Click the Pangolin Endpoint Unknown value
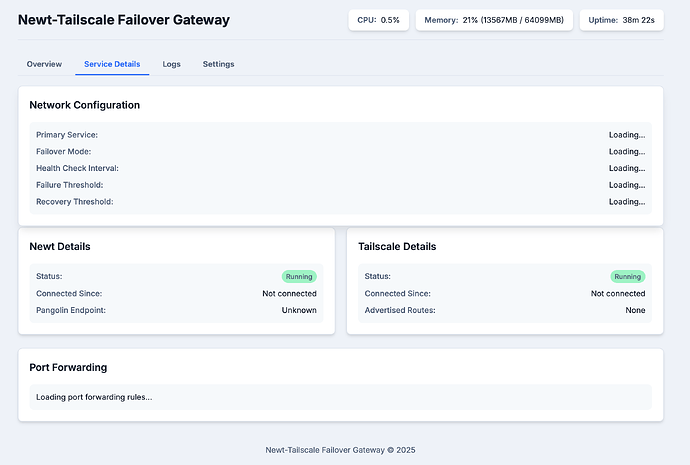Screen dimensions: 690x465 click(299, 310)
